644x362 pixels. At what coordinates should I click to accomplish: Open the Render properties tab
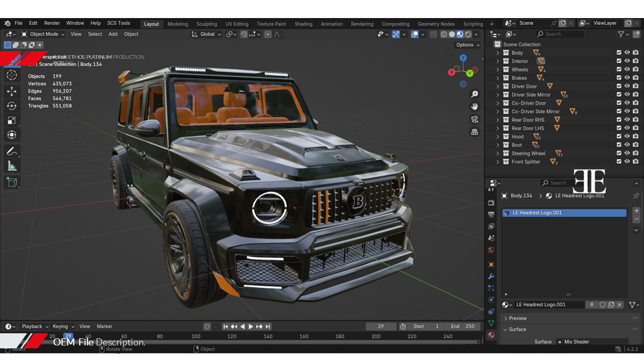point(491,203)
